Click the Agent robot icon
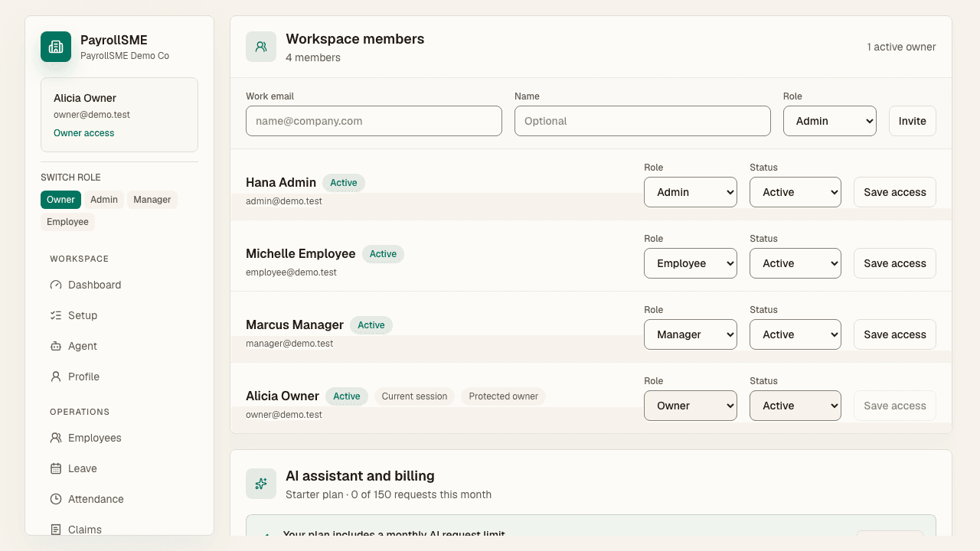The image size is (980, 551). [x=56, y=346]
